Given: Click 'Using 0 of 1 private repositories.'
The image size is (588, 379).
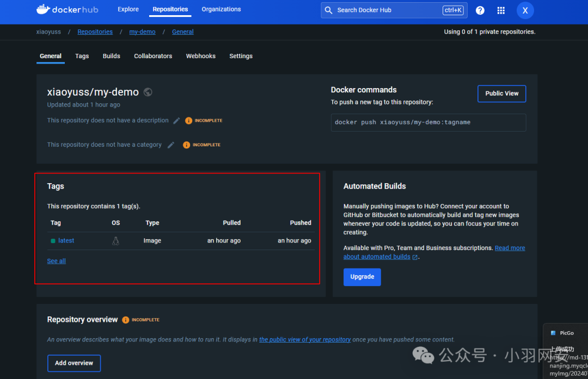Looking at the screenshot, I should click(x=489, y=32).
